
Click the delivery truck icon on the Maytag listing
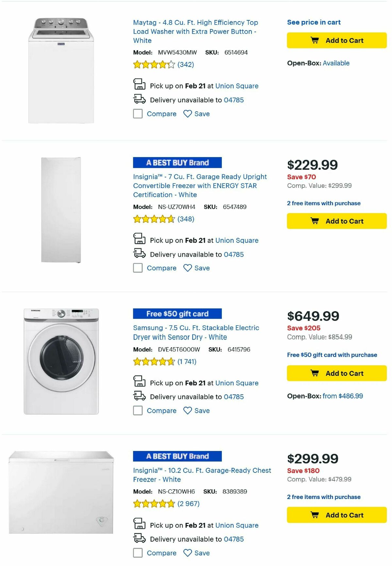[139, 100]
